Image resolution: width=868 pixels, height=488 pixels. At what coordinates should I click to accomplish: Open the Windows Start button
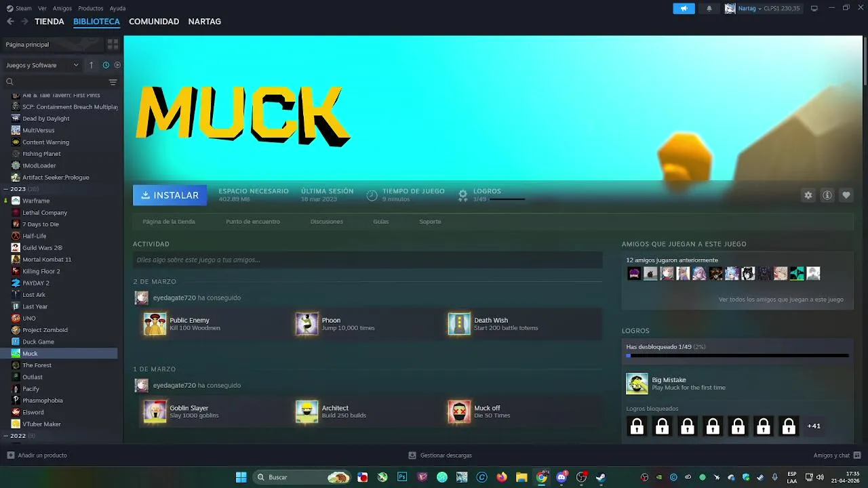[x=241, y=477]
